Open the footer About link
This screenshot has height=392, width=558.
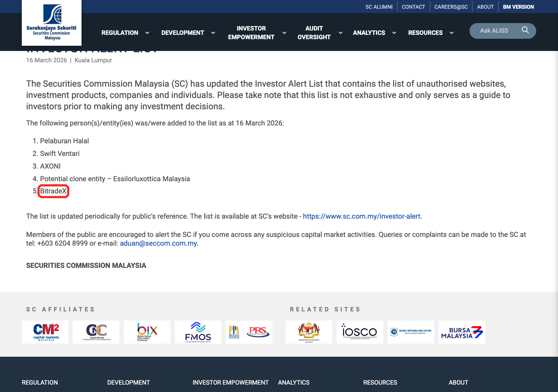click(459, 382)
